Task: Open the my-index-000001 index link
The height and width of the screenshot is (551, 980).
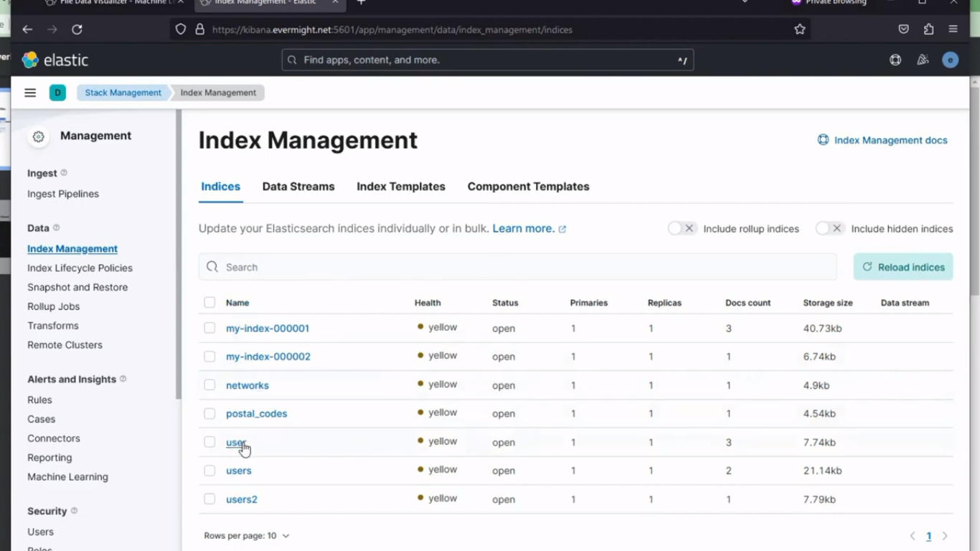Action: [268, 329]
